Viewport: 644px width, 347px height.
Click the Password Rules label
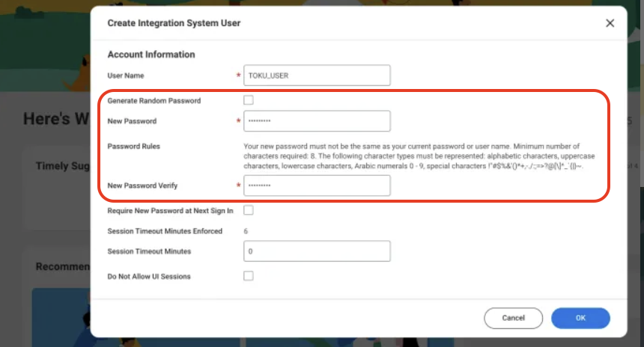click(133, 147)
